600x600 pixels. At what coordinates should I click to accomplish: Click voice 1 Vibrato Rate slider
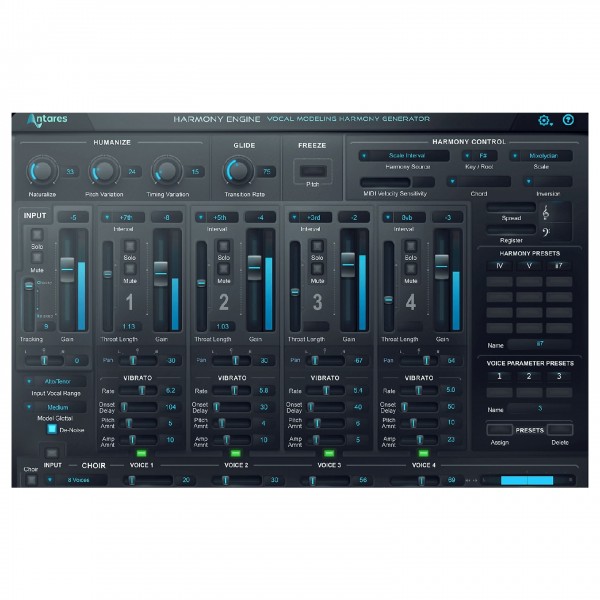[138, 391]
